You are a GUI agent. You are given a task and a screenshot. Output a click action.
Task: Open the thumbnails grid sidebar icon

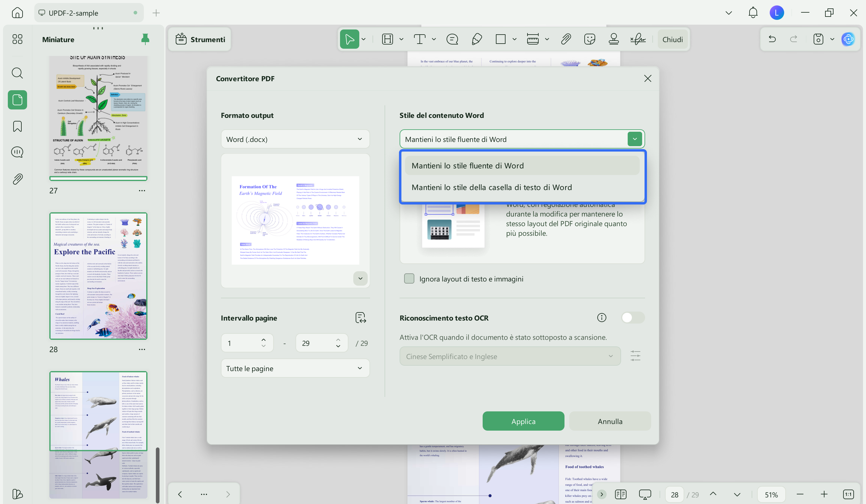(x=17, y=39)
